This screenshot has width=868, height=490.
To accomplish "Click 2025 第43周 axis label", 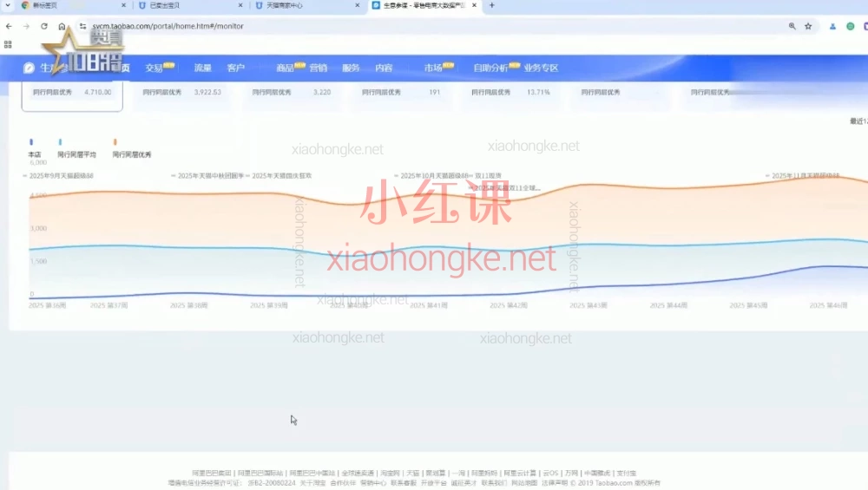I will [x=589, y=305].
